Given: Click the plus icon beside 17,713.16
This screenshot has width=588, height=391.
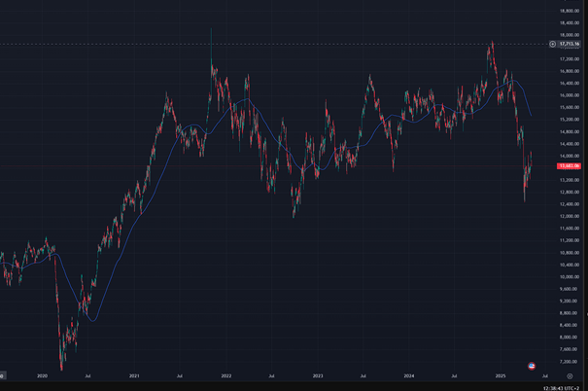Looking at the screenshot, I should click(x=552, y=44).
